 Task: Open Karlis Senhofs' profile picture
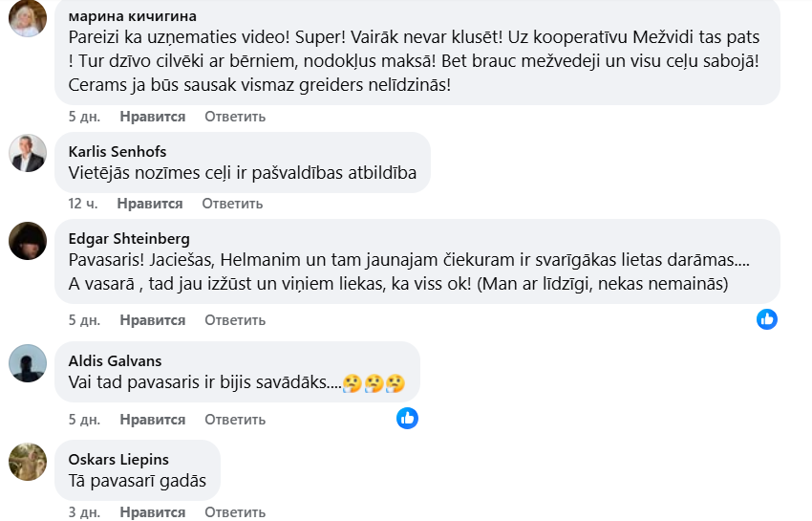[x=28, y=153]
